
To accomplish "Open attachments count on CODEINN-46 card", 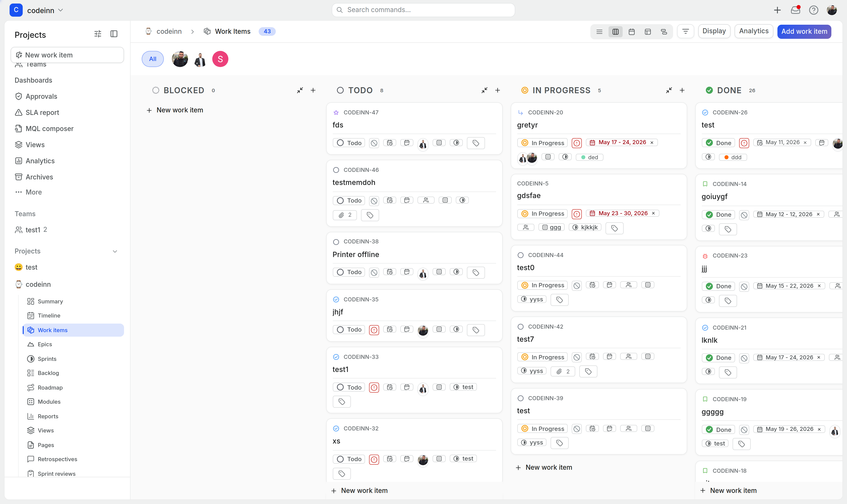I will (x=345, y=215).
